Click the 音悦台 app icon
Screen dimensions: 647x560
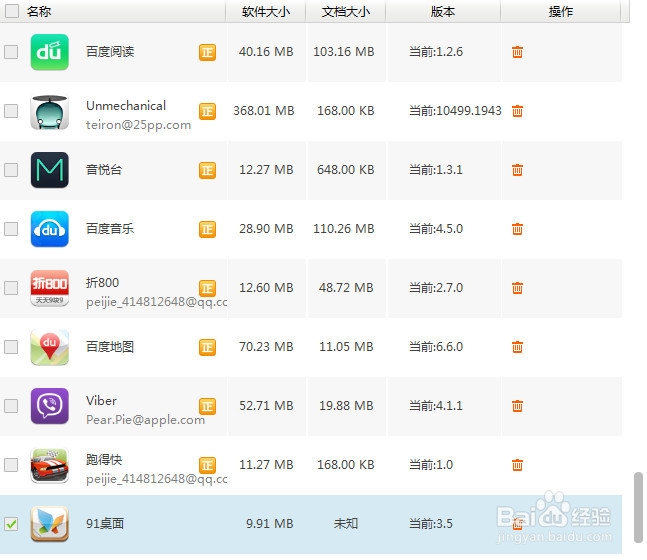50,170
